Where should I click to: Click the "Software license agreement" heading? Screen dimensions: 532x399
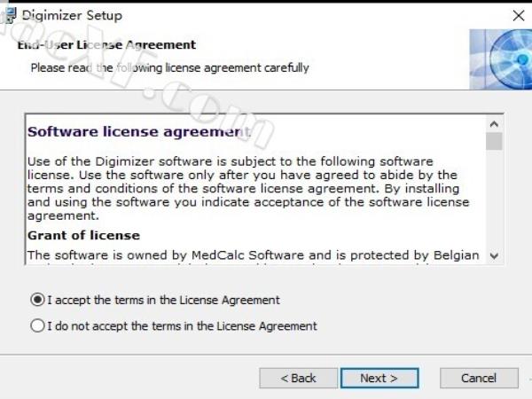pyautogui.click(x=139, y=131)
